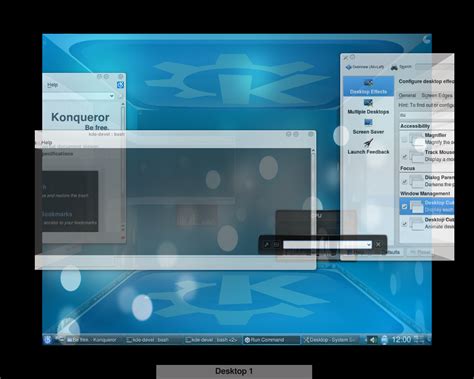474x379 pixels.
Task: Click the 12:00 panel clock
Action: [x=401, y=339]
